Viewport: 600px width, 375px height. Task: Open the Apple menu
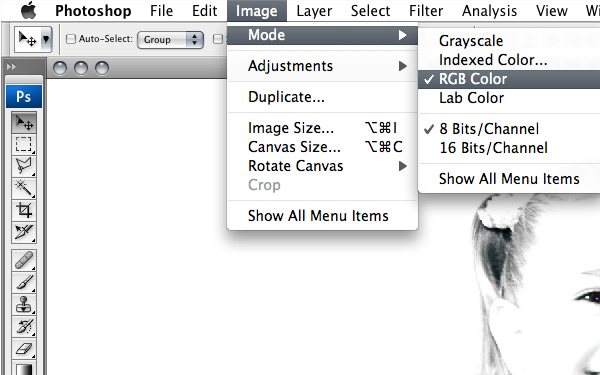pos(29,10)
